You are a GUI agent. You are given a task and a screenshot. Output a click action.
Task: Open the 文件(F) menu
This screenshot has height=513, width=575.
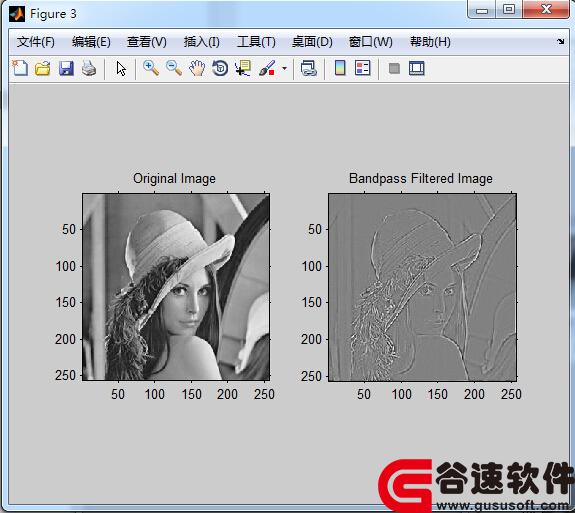[36, 42]
